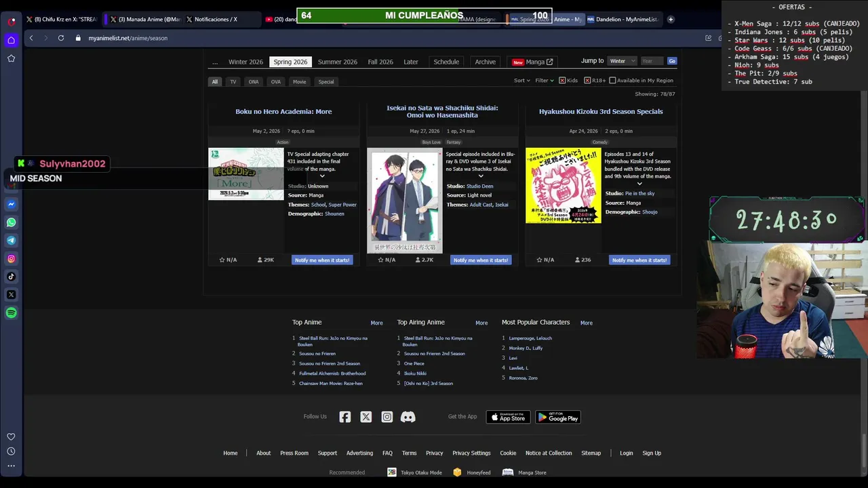Click Notify button for Hyakushou Kizoku Specials
The width and height of the screenshot is (868, 488).
pos(639,260)
